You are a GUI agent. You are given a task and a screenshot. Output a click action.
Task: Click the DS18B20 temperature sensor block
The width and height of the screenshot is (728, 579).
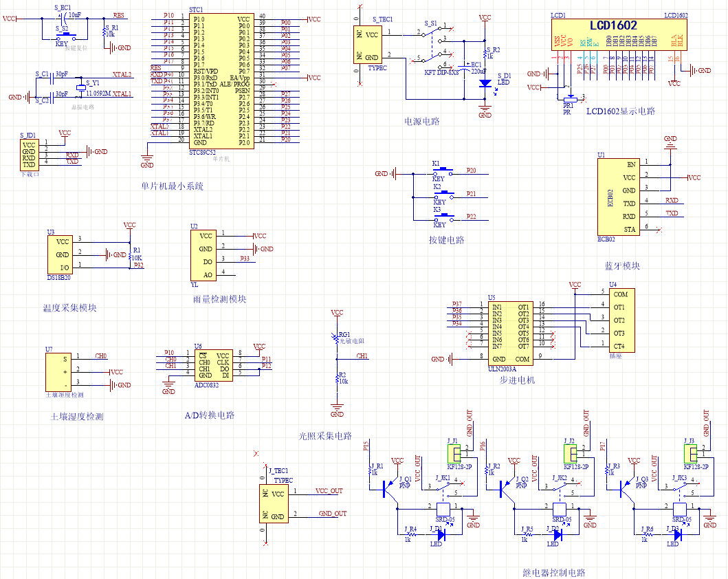(x=60, y=254)
